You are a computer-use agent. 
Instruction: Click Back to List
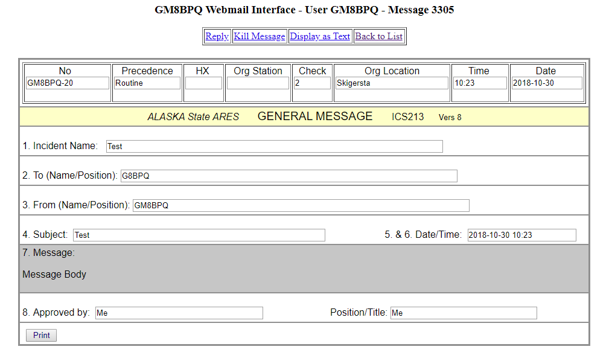(378, 36)
